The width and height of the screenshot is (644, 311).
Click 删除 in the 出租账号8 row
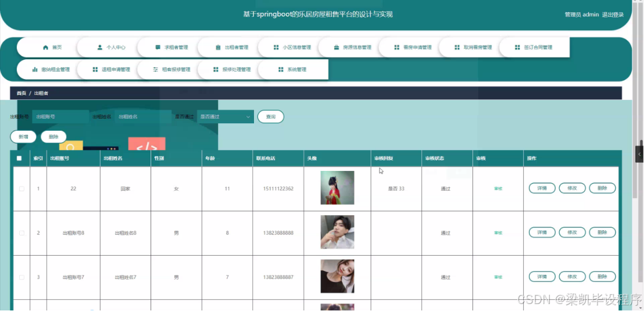click(x=603, y=233)
